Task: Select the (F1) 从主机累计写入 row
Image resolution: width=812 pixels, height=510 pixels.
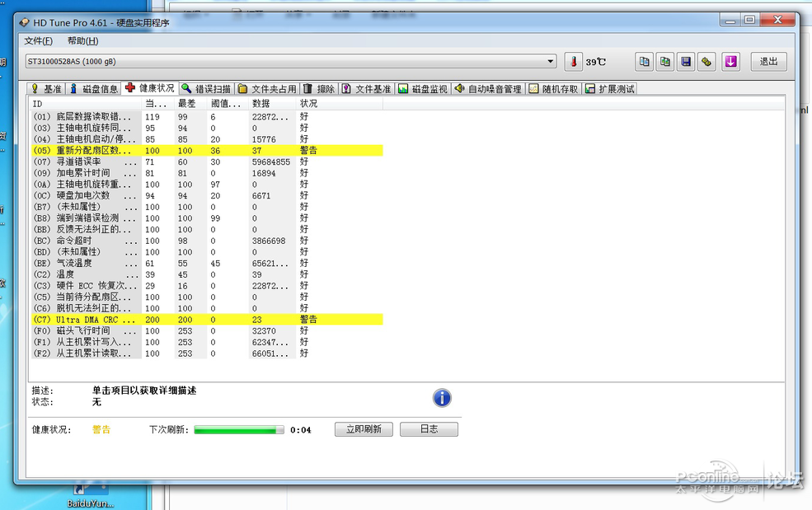Action: (x=207, y=342)
